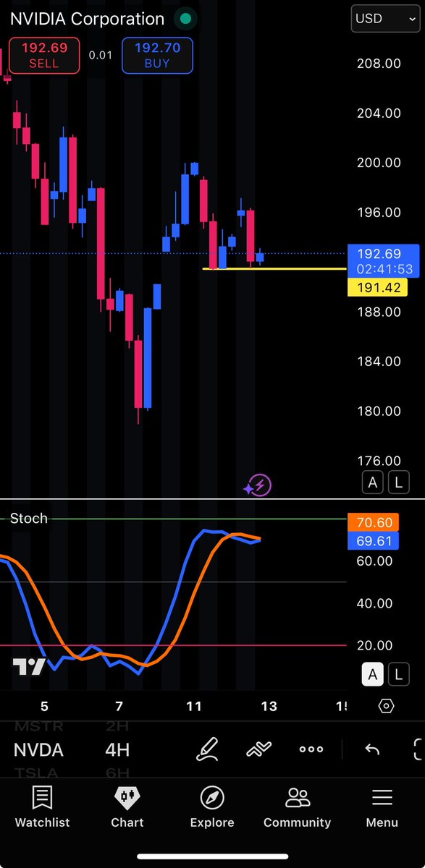
Task: Change the 4H timeframe selector
Action: click(118, 750)
